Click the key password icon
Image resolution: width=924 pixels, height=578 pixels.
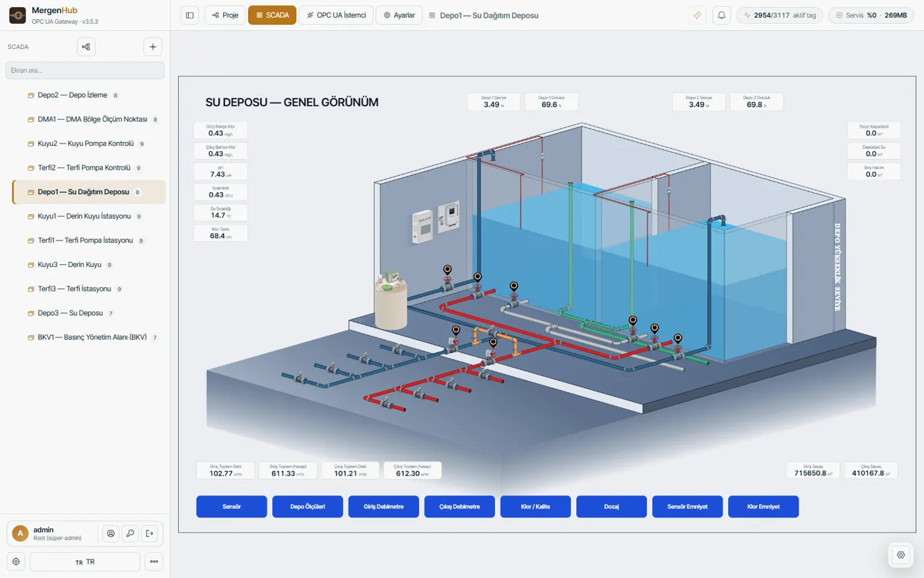[130, 534]
